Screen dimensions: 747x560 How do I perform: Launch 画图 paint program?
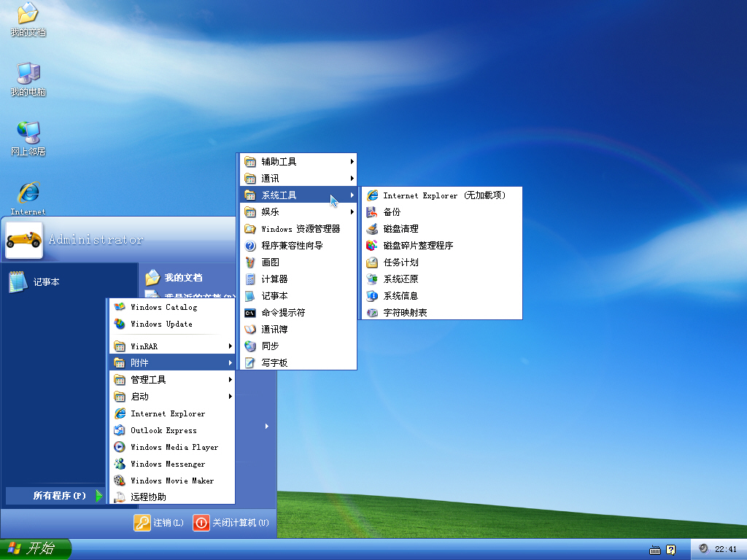click(298, 262)
